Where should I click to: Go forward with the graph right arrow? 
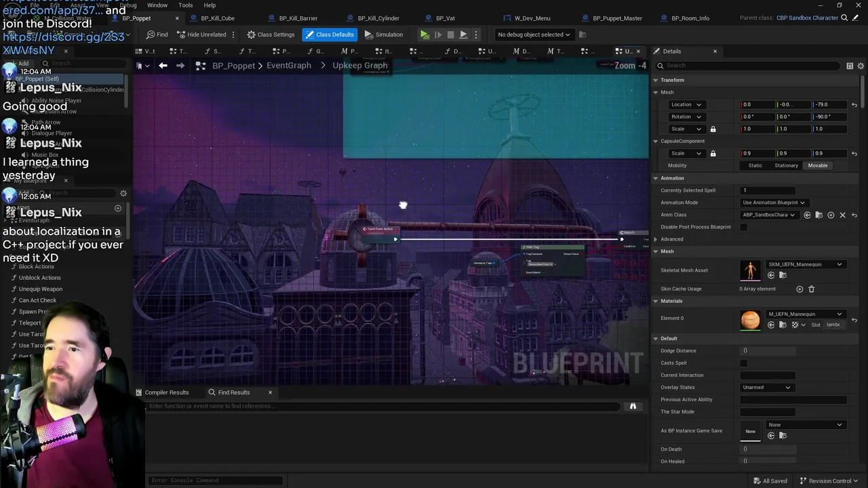pos(180,66)
